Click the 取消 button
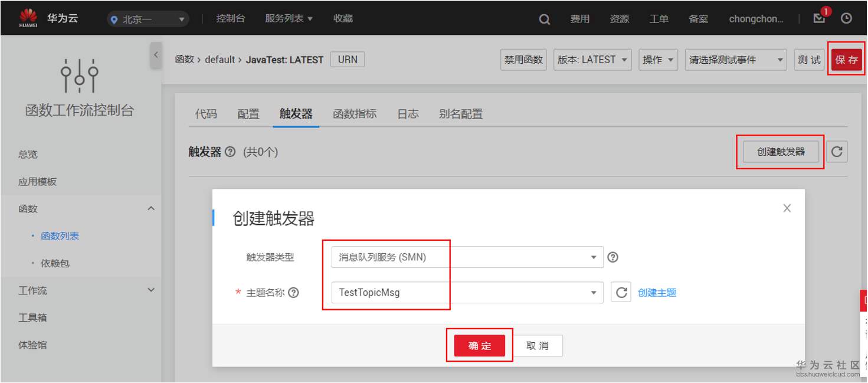The height and width of the screenshot is (383, 868). tap(538, 346)
